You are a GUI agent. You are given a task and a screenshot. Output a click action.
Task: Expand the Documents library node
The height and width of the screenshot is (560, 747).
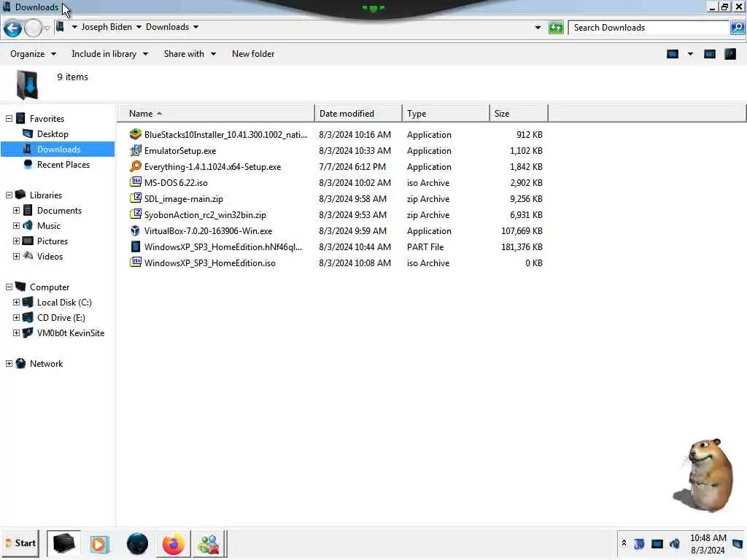pyautogui.click(x=16, y=211)
